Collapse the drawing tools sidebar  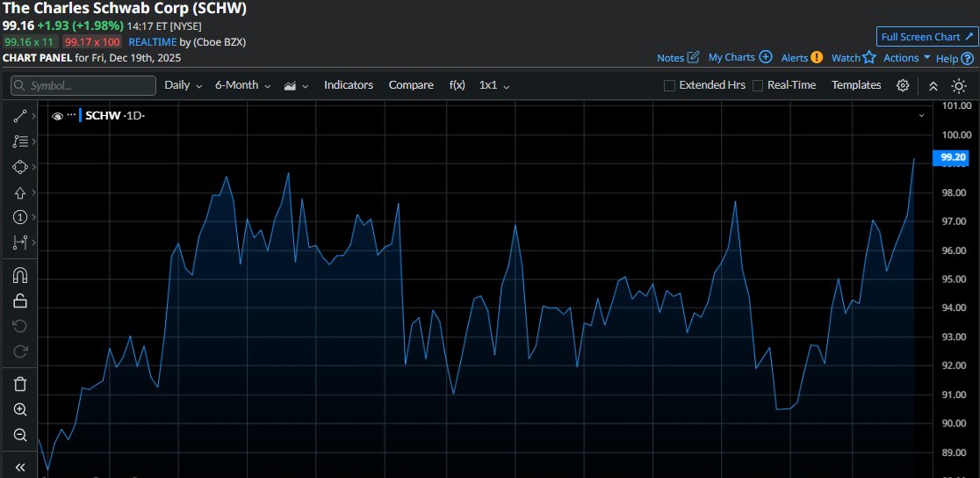20,467
